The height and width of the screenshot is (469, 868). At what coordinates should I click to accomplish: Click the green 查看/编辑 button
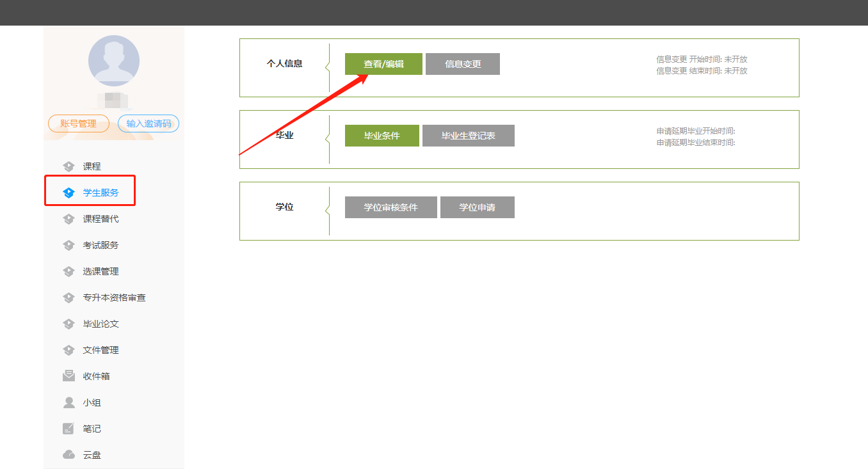point(383,64)
